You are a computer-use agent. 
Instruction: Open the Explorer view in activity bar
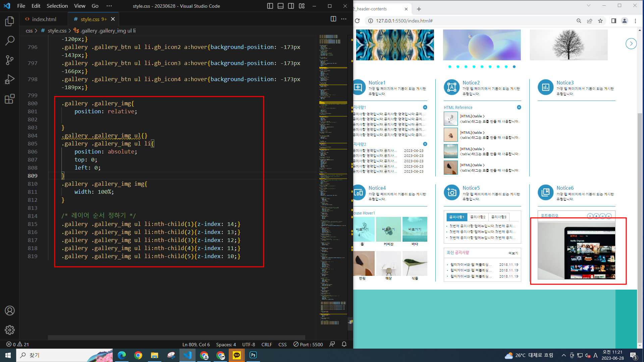(x=10, y=21)
